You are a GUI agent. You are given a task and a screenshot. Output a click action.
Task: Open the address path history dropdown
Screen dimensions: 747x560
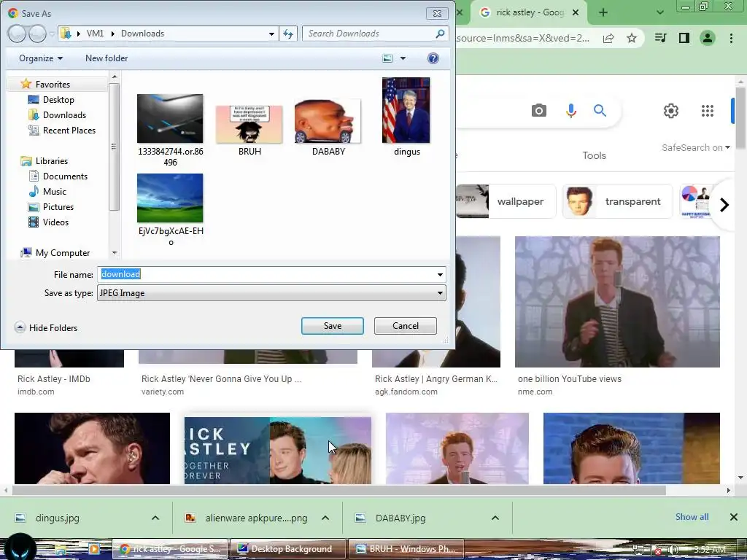271,34
